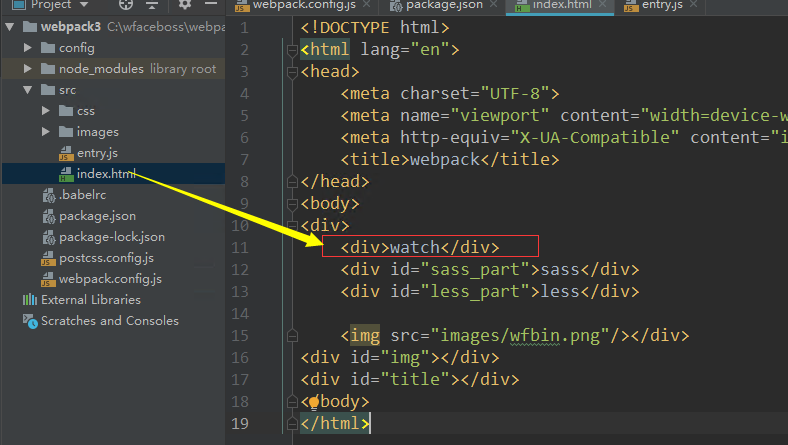This screenshot has width=788, height=445.
Task: Close the entry.js tab
Action: (694, 5)
